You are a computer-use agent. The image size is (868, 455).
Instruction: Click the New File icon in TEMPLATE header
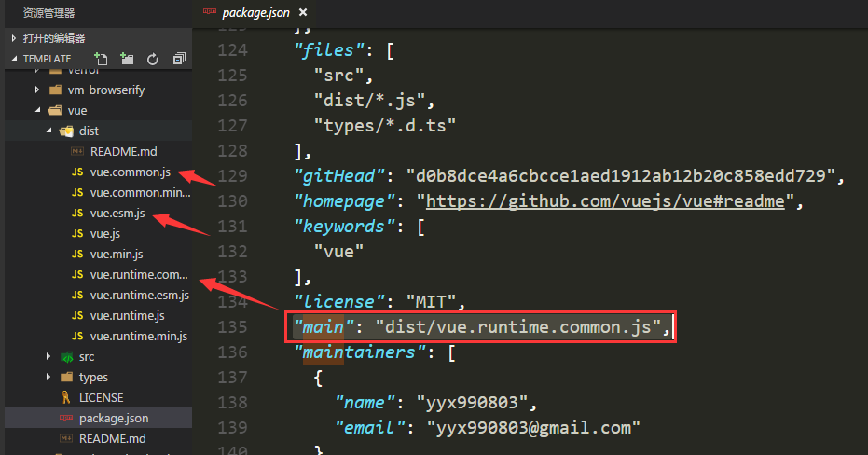click(x=101, y=59)
